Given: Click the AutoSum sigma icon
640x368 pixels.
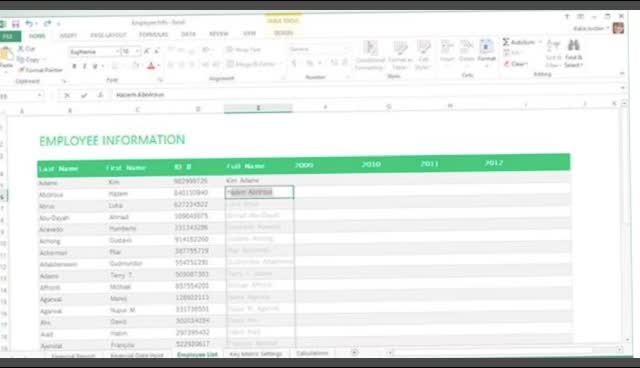Looking at the screenshot, I should pos(506,42).
